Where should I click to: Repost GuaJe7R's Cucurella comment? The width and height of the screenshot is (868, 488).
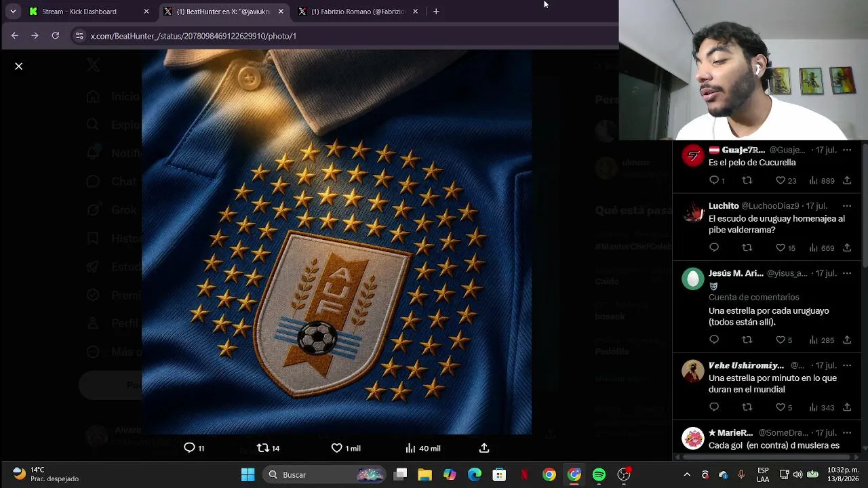747,180
